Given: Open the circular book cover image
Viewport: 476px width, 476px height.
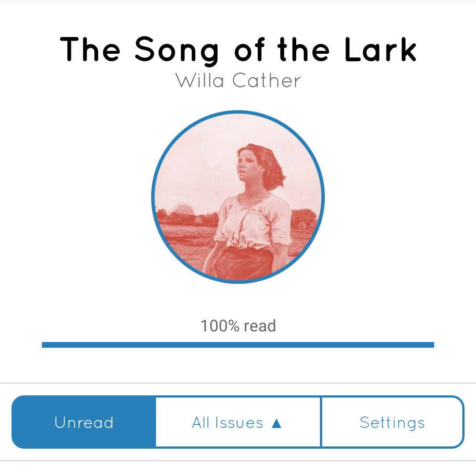Looking at the screenshot, I should 238,197.
